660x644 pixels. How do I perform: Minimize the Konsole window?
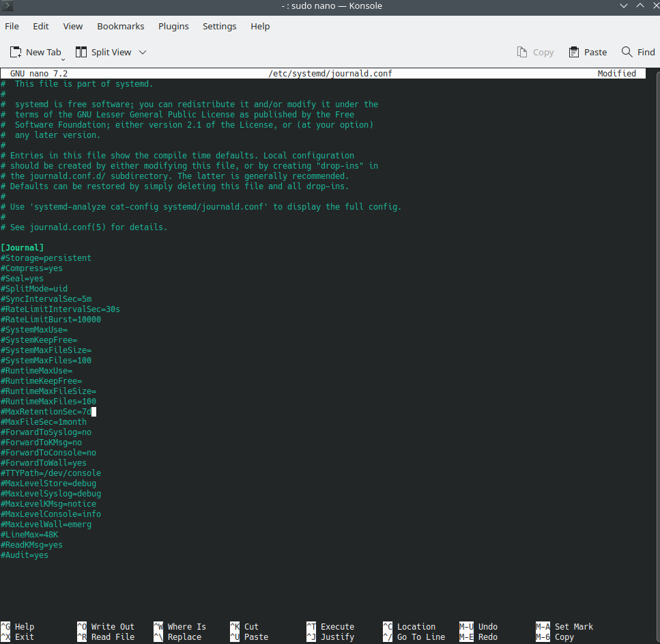click(x=623, y=6)
